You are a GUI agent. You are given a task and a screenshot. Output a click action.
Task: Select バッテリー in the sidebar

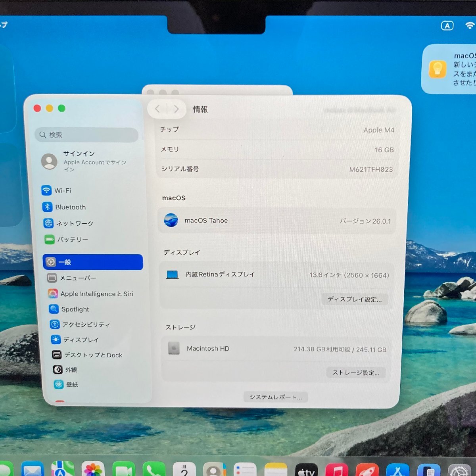[x=67, y=240]
